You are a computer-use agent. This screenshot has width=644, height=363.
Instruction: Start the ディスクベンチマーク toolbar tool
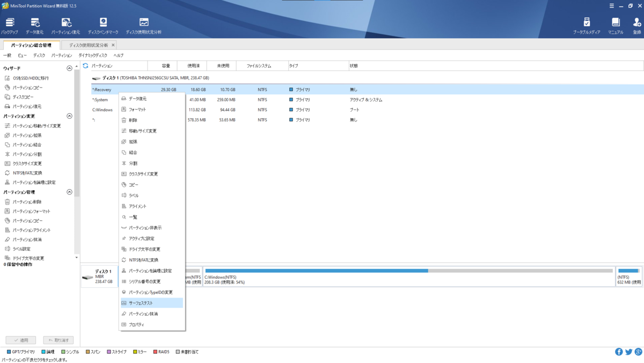tap(103, 26)
